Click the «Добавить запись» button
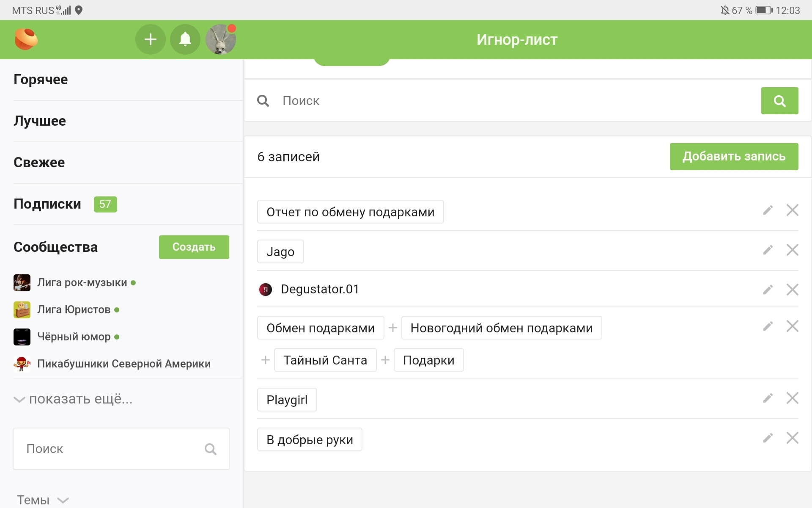812x508 pixels. (x=733, y=157)
